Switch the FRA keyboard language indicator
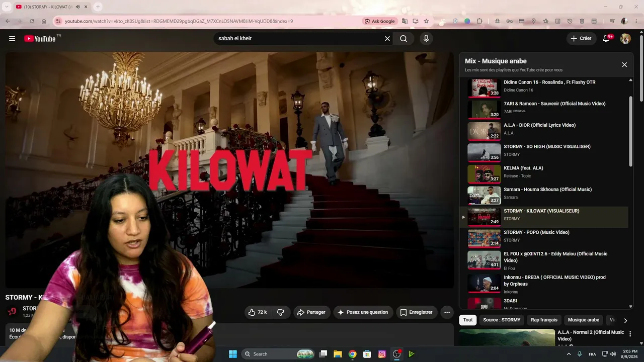 (x=592, y=354)
